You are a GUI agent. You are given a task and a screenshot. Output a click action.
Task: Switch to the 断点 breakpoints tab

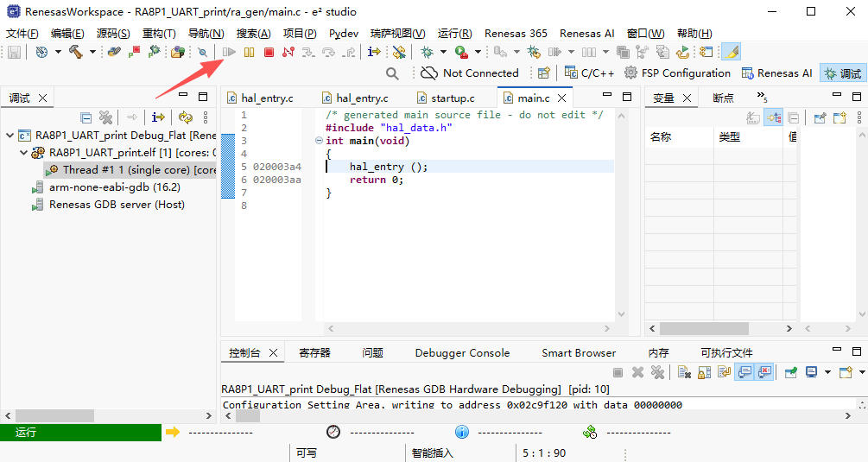(x=723, y=98)
